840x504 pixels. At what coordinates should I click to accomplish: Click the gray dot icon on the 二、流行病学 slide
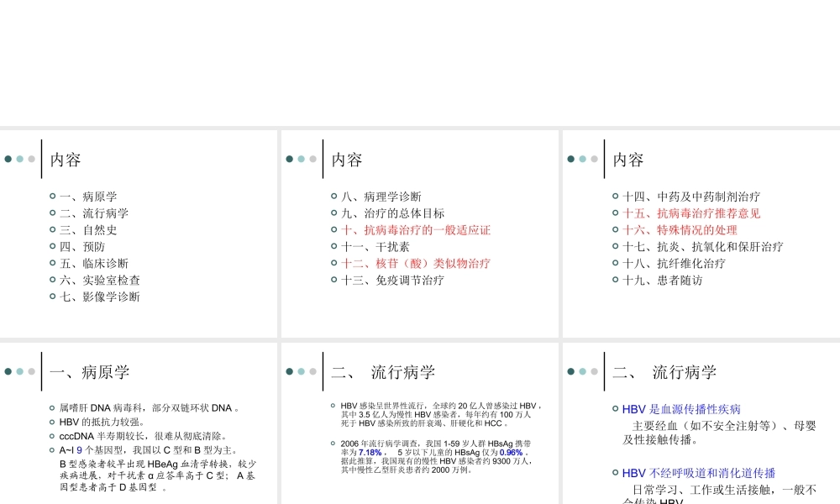(312, 370)
